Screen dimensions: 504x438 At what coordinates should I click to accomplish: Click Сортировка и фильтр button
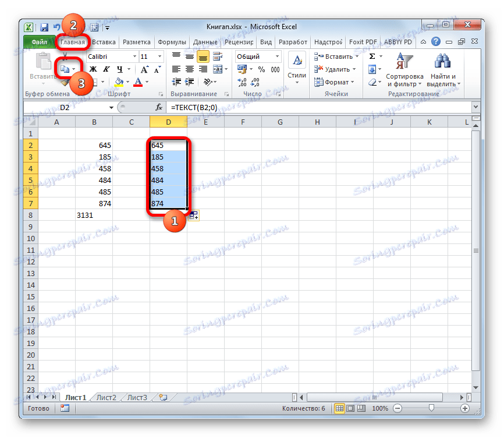pyautogui.click(x=404, y=70)
